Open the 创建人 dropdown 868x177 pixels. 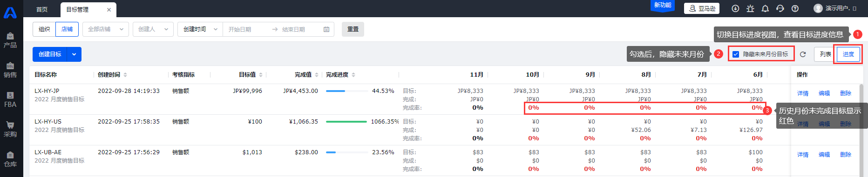[153, 29]
